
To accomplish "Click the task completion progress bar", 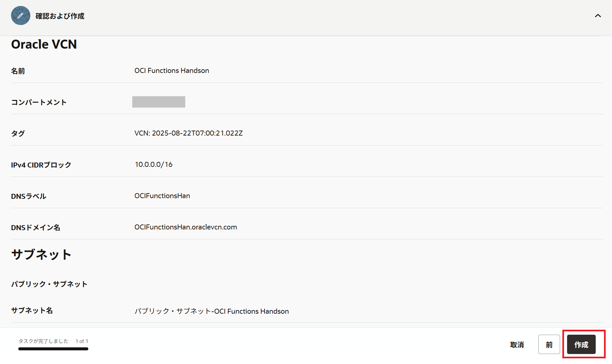I will [x=53, y=349].
